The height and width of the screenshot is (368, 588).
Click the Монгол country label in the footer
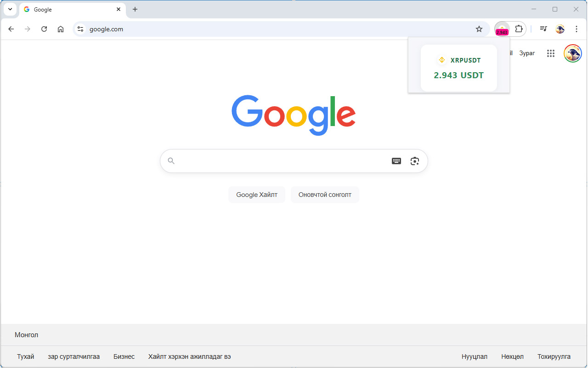(27, 335)
